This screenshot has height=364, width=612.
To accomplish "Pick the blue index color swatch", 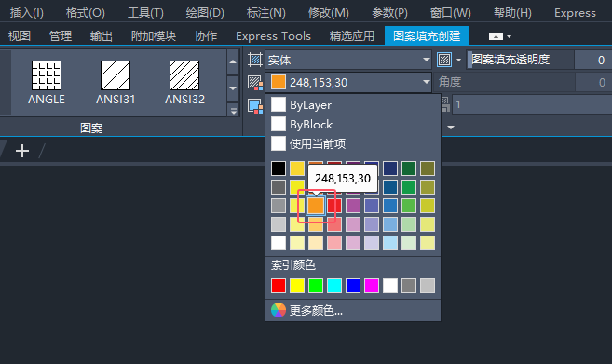I will tap(353, 286).
